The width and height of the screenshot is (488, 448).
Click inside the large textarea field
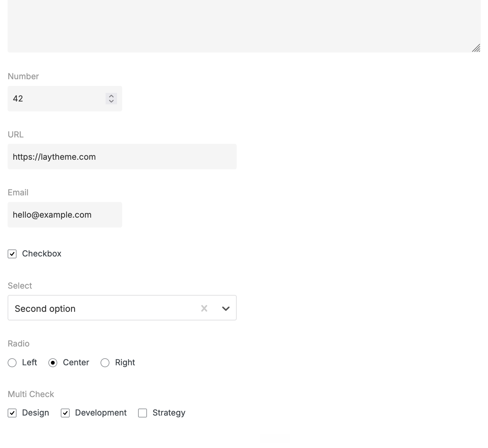click(x=244, y=26)
